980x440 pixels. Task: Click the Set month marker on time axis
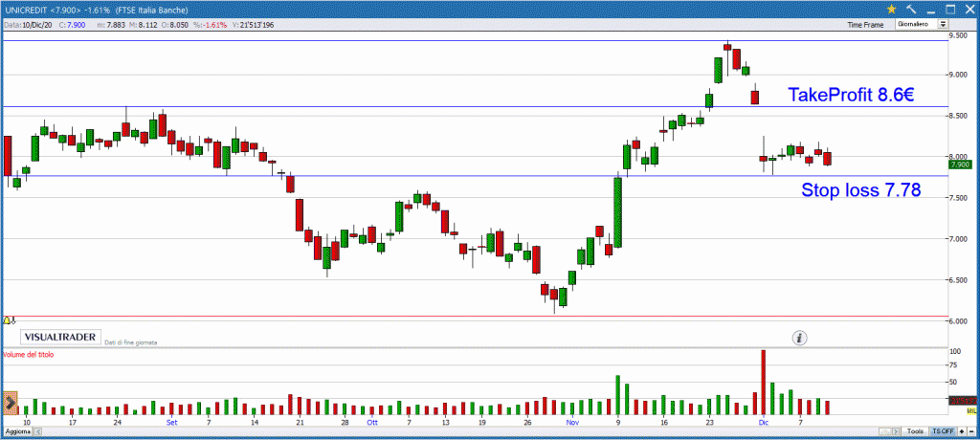tap(172, 423)
